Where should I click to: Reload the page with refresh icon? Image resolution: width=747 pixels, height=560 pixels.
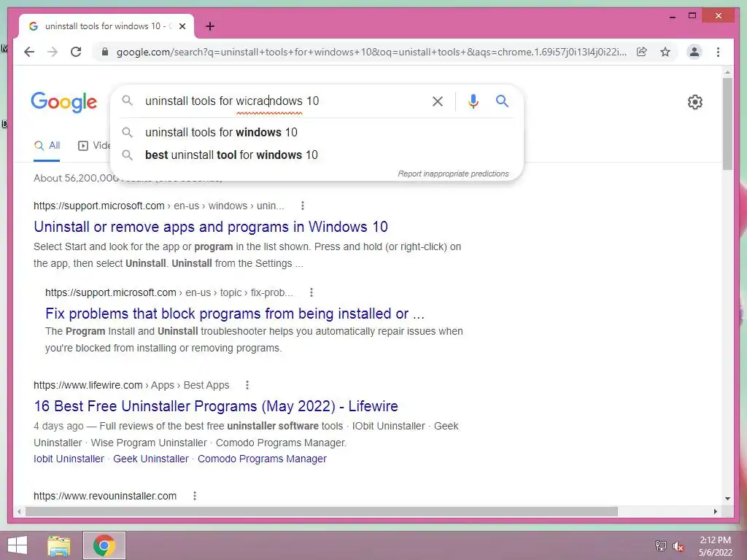coord(76,52)
